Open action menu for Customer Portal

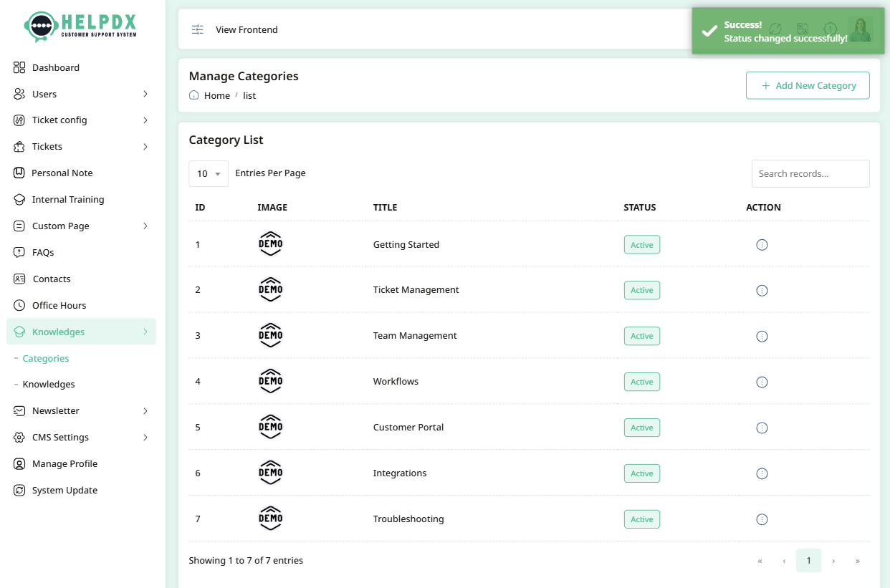point(762,428)
